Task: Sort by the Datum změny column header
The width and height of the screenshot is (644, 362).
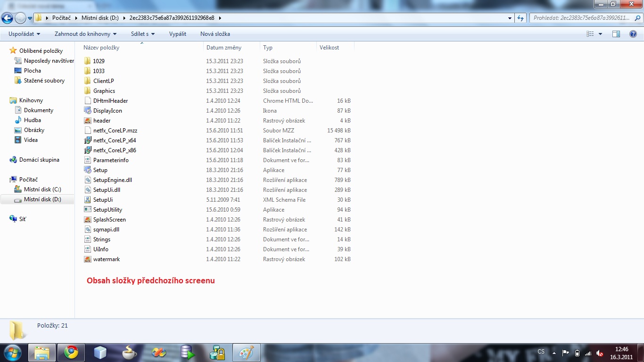Action: pyautogui.click(x=224, y=48)
